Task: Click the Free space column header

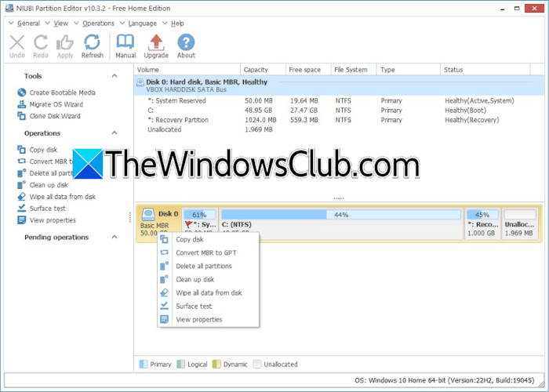Action: pyautogui.click(x=308, y=70)
